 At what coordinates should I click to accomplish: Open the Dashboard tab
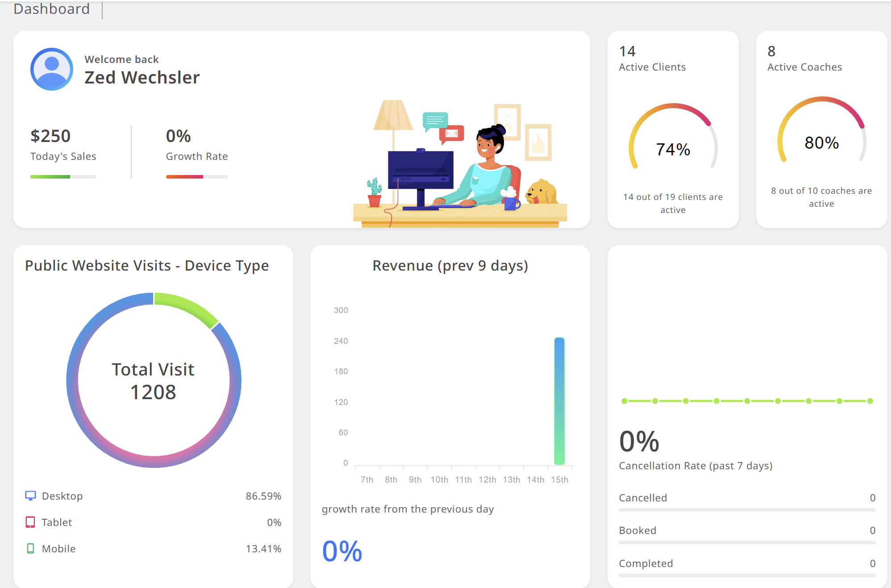point(51,9)
